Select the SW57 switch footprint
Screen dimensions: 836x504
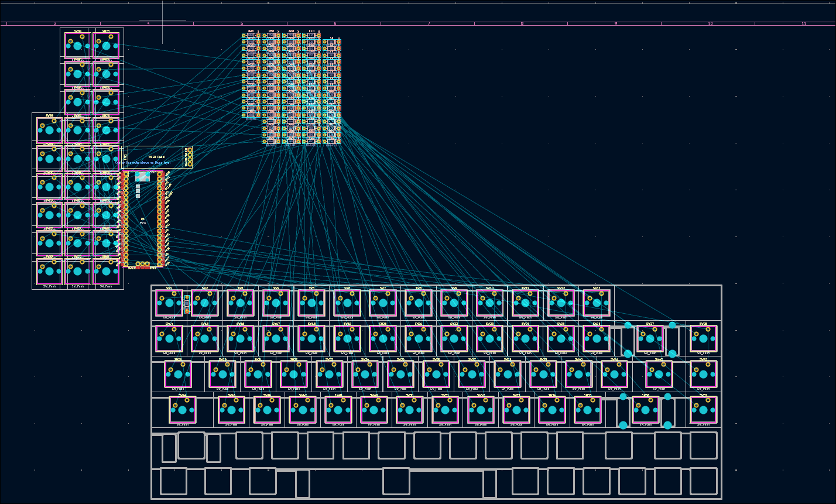703,410
